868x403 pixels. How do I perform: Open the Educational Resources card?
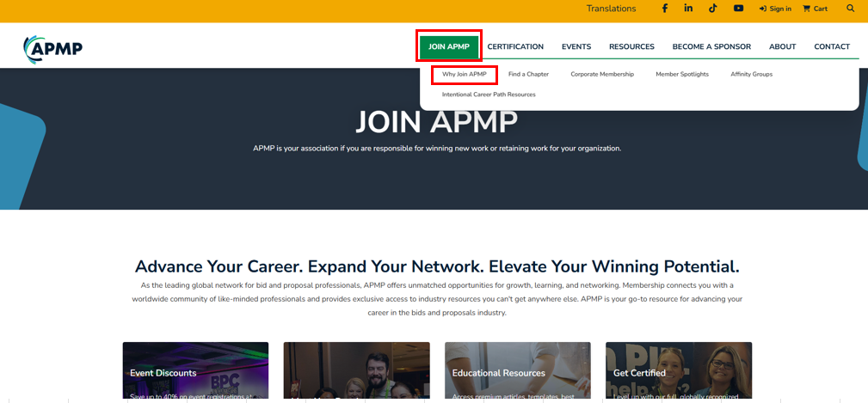[518, 370]
